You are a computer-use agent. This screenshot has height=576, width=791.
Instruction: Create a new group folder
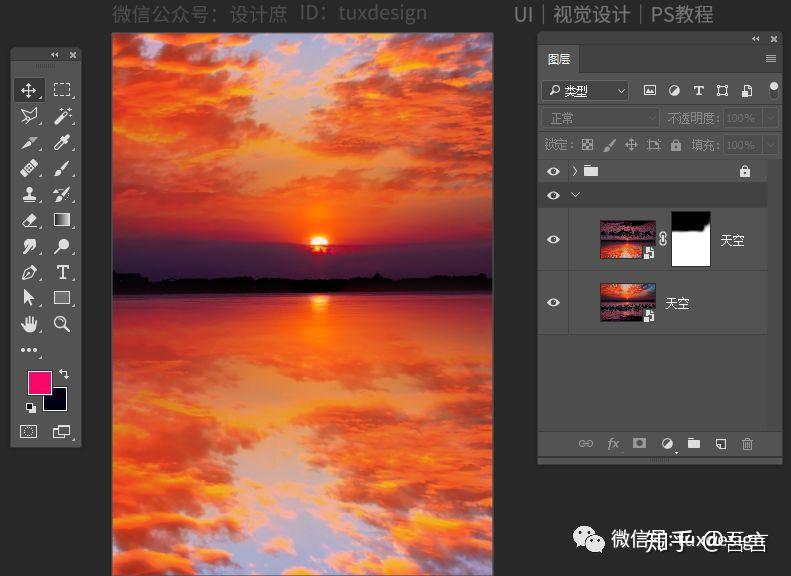click(x=694, y=443)
